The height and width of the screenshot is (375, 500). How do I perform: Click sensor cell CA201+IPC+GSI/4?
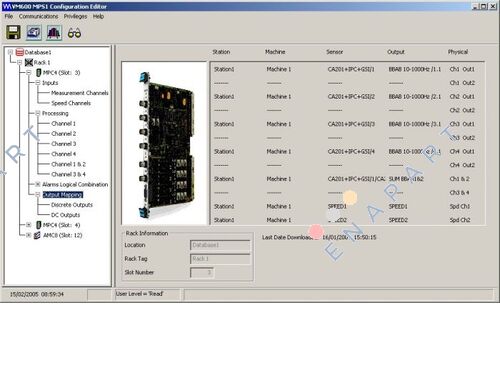click(x=351, y=152)
